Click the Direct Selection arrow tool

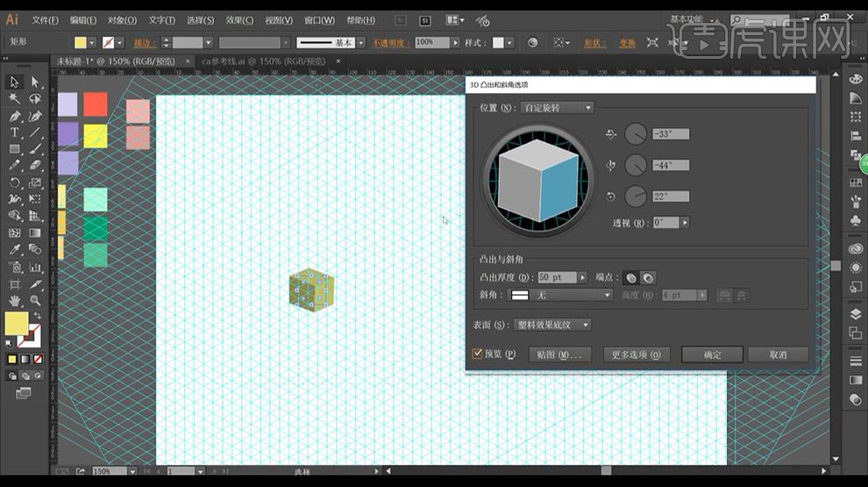[35, 82]
